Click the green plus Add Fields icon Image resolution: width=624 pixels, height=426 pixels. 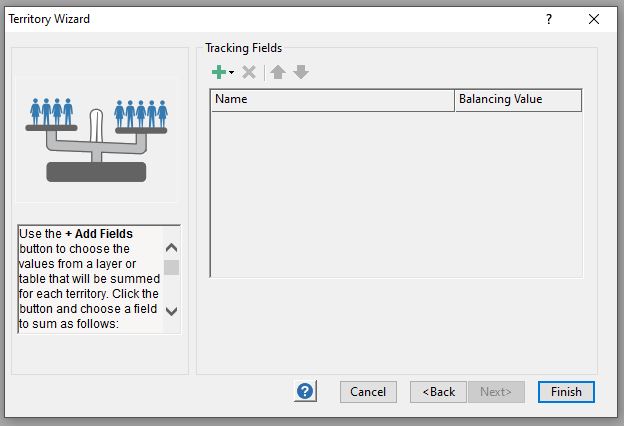click(218, 72)
